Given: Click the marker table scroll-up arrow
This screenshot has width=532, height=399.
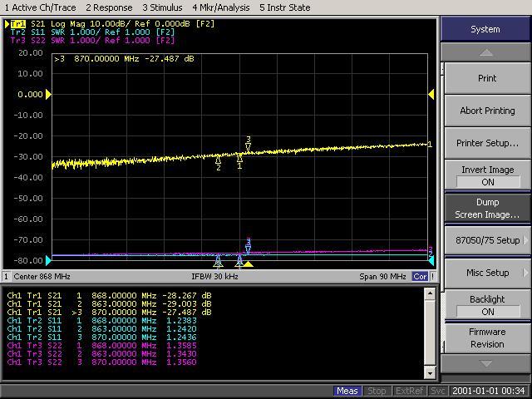Looking at the screenshot, I should pos(430,293).
